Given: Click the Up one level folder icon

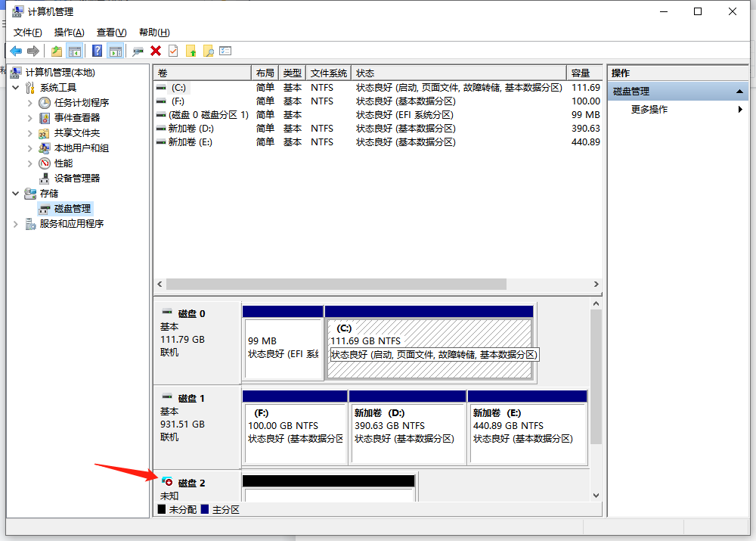Looking at the screenshot, I should 57,51.
